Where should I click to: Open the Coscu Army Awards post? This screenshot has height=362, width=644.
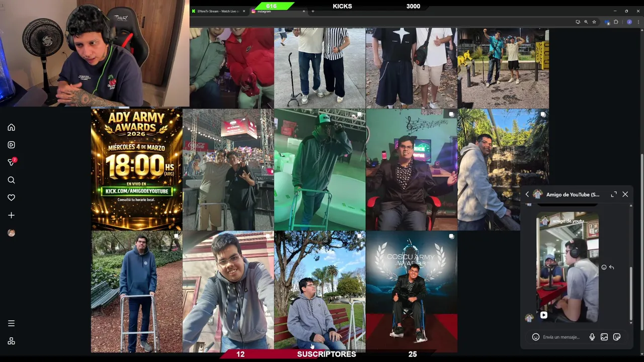[x=412, y=292]
